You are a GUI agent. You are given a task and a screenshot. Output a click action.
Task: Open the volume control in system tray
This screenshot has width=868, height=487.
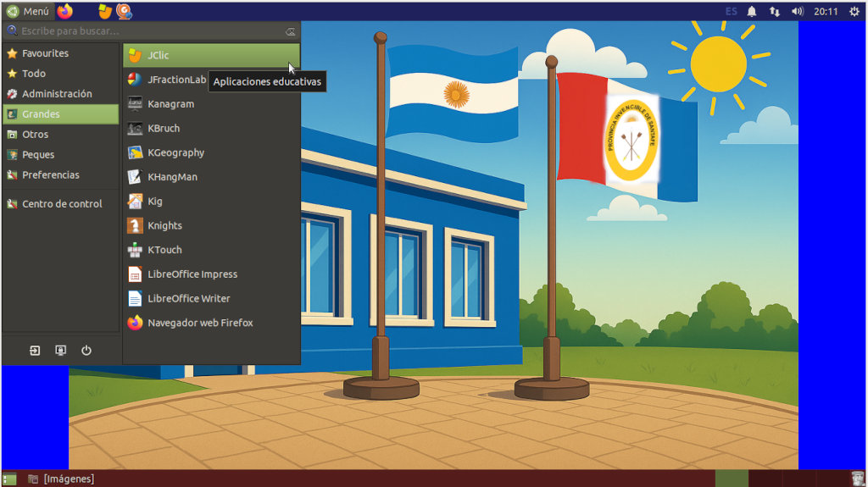797,11
